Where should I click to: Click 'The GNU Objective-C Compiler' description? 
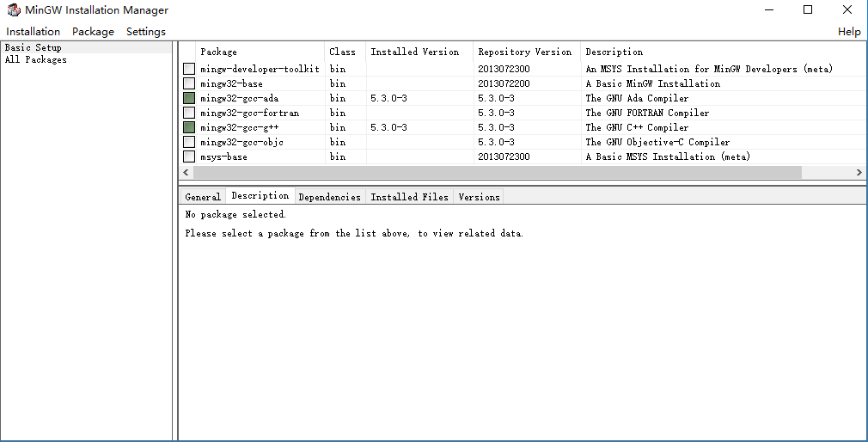pos(657,143)
